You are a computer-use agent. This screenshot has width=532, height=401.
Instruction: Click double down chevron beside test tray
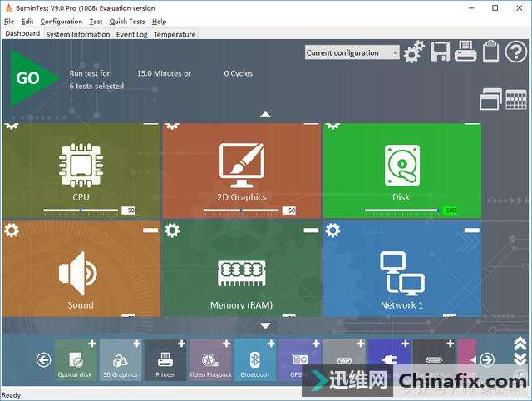click(x=520, y=359)
